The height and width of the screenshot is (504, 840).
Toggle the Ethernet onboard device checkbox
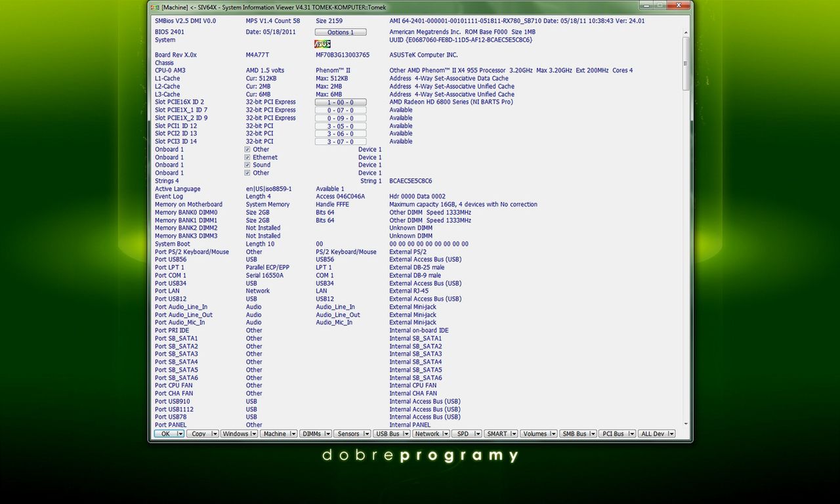[x=247, y=157]
